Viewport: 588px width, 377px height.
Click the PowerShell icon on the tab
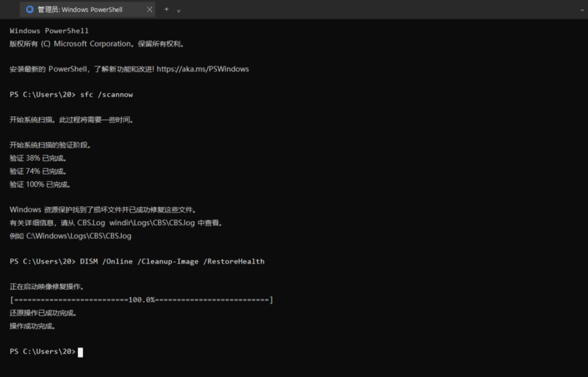tap(30, 10)
